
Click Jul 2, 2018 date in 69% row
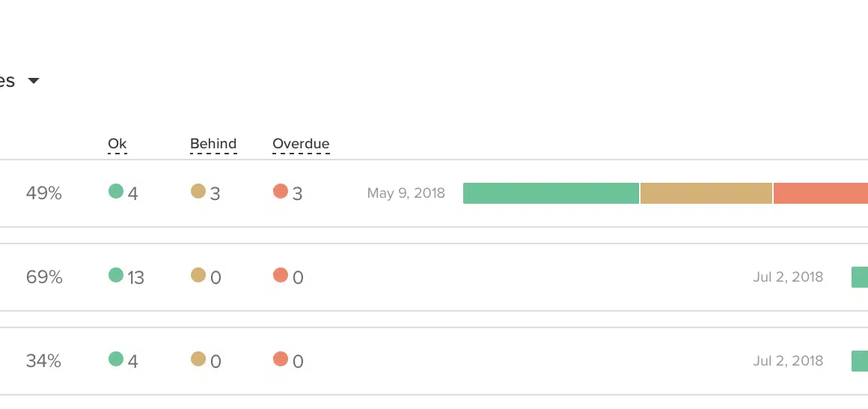[x=788, y=277]
